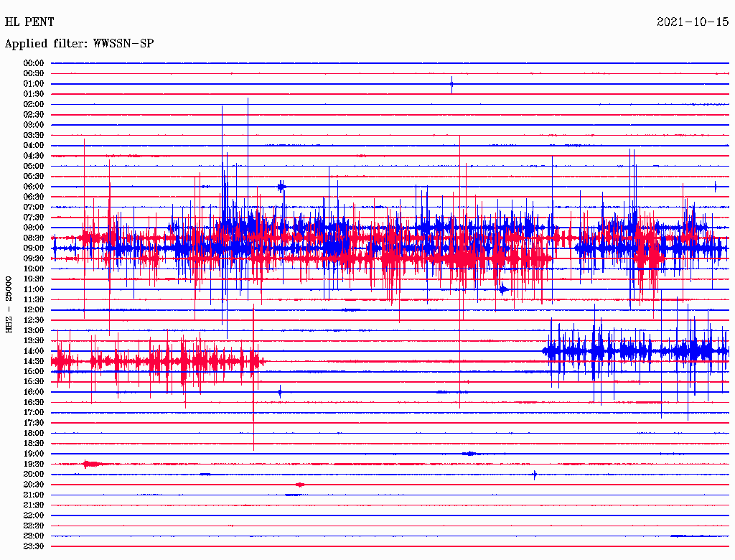Screen dimensions: 735x560
Task: Select the 06:00 time label
Action: point(34,187)
